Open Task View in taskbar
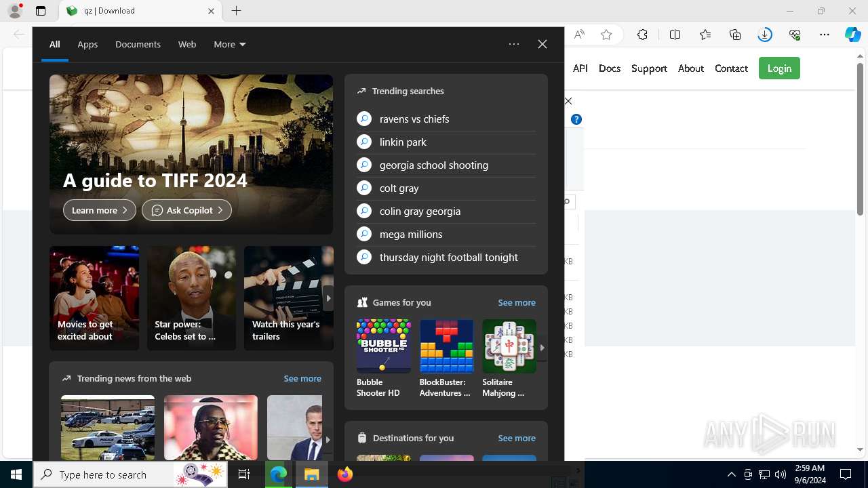This screenshot has height=488, width=868. click(244, 474)
